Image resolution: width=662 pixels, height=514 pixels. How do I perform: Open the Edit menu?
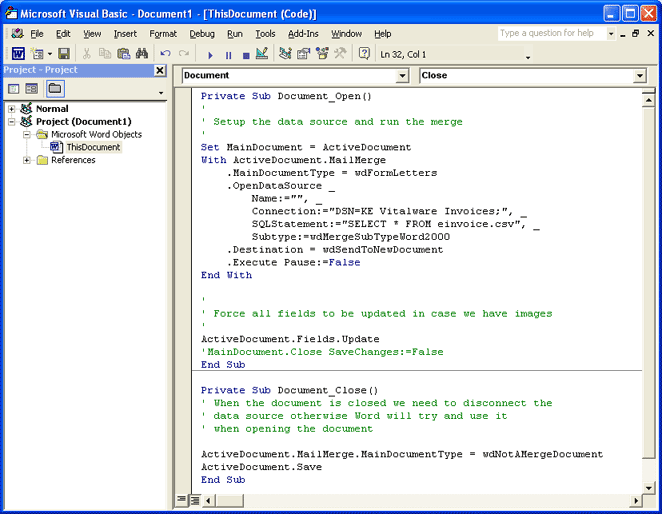click(63, 34)
